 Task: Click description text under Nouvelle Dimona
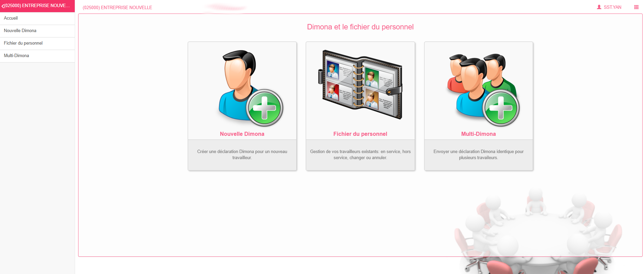(x=242, y=154)
